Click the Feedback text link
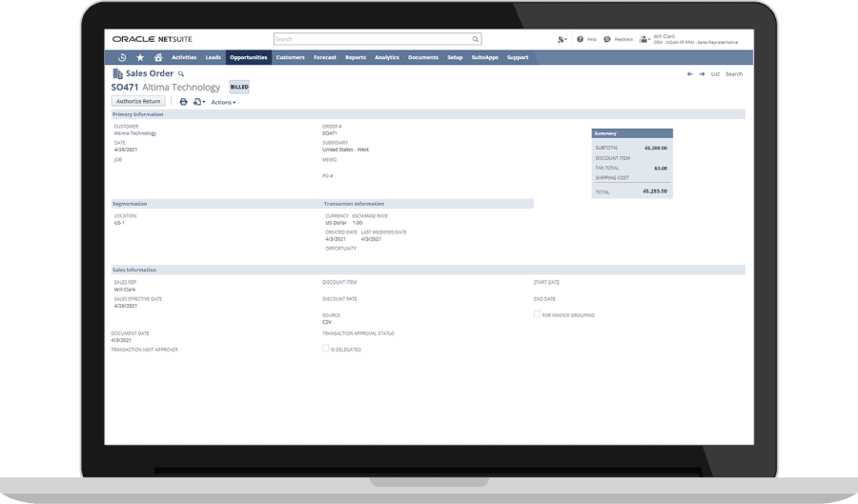858x504 pixels. 623,39
